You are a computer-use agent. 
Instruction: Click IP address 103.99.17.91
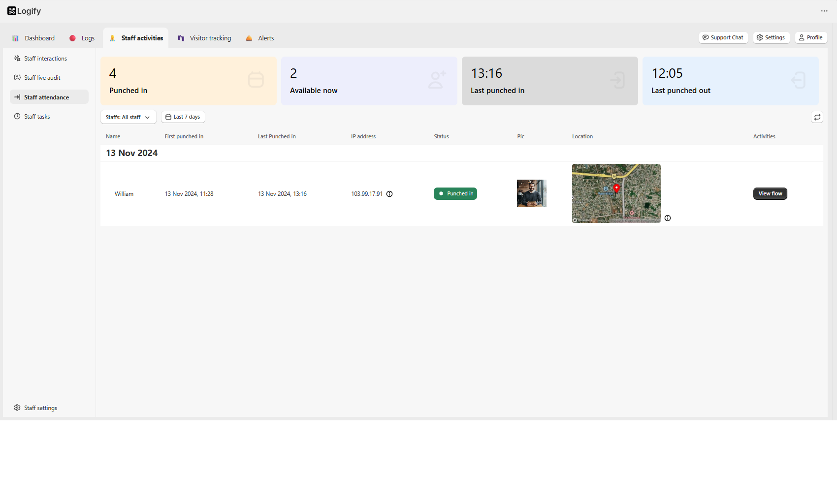coord(367,194)
